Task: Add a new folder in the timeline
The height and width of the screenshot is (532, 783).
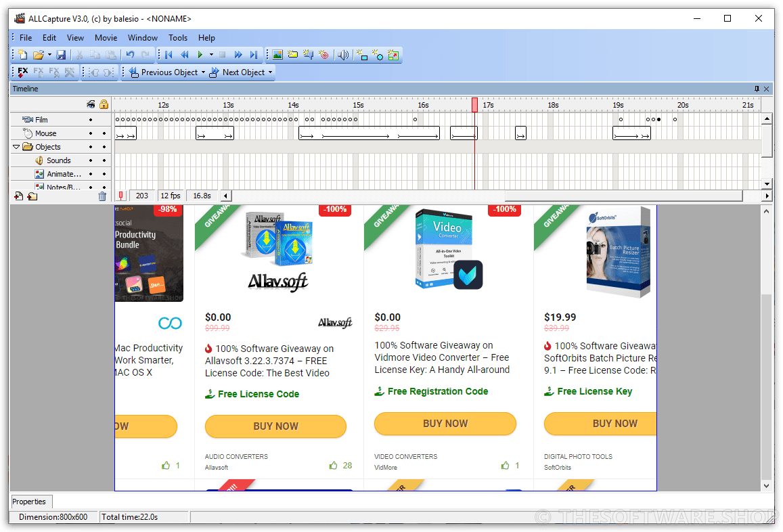Action: pos(32,196)
